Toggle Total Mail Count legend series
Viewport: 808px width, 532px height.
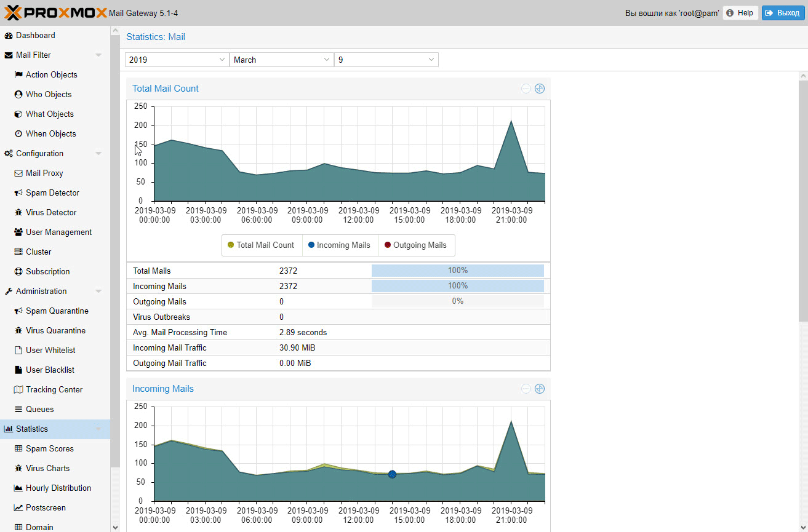(261, 245)
